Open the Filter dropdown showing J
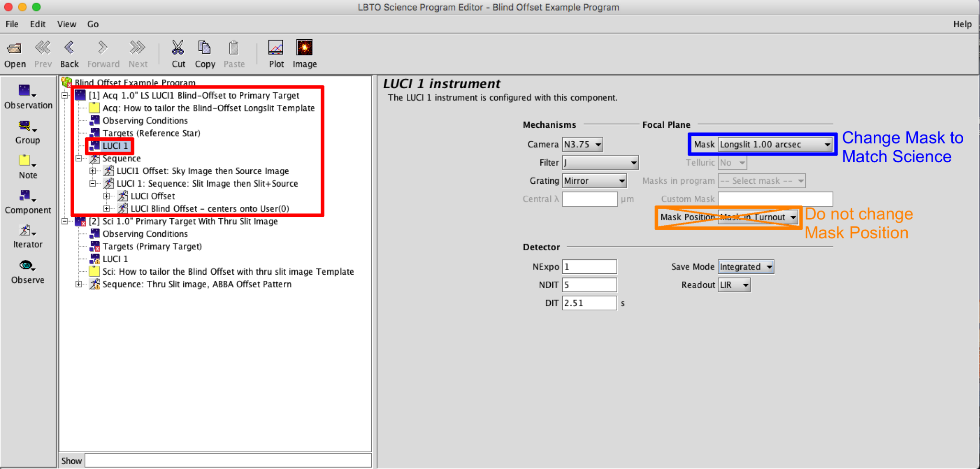The width and height of the screenshot is (980, 469). (600, 163)
